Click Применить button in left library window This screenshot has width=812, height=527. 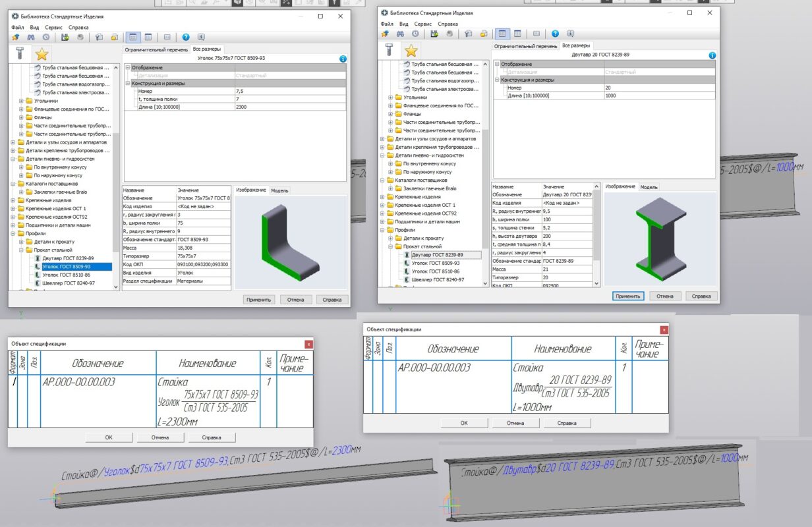pyautogui.click(x=259, y=299)
